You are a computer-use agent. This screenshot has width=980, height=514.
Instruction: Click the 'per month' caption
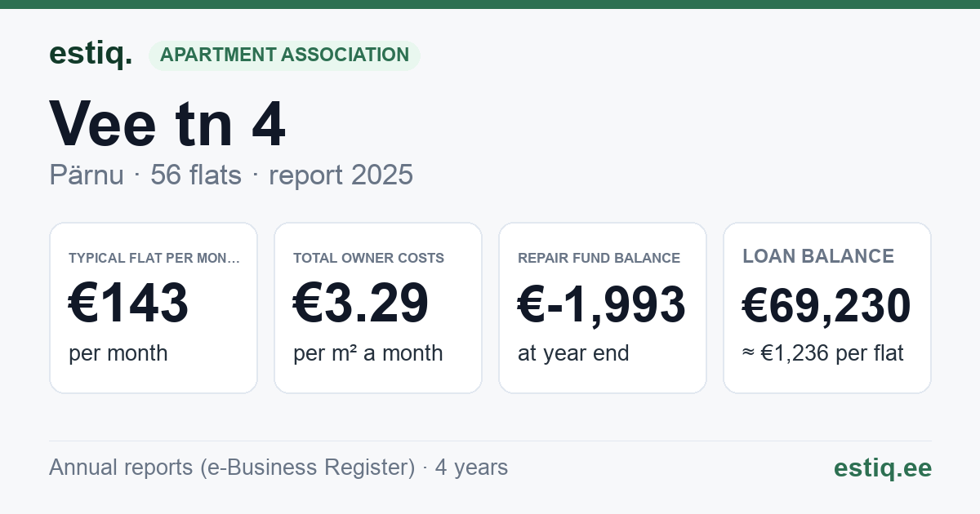[118, 353]
